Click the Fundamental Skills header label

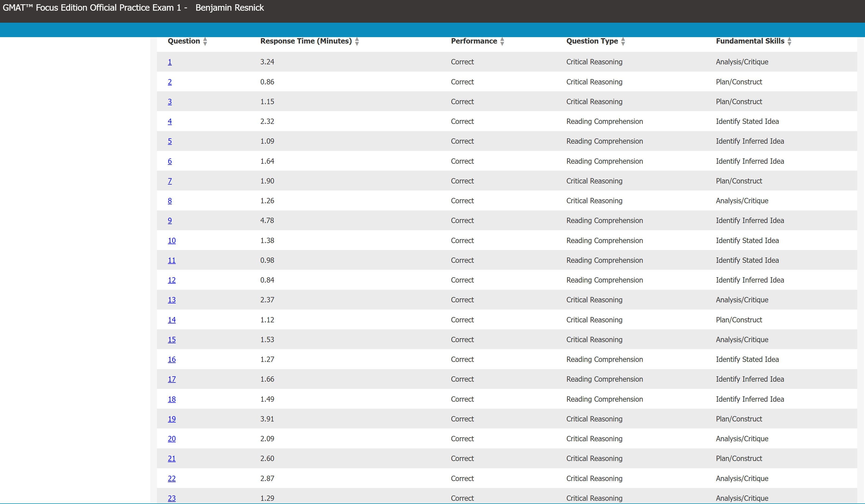750,41
